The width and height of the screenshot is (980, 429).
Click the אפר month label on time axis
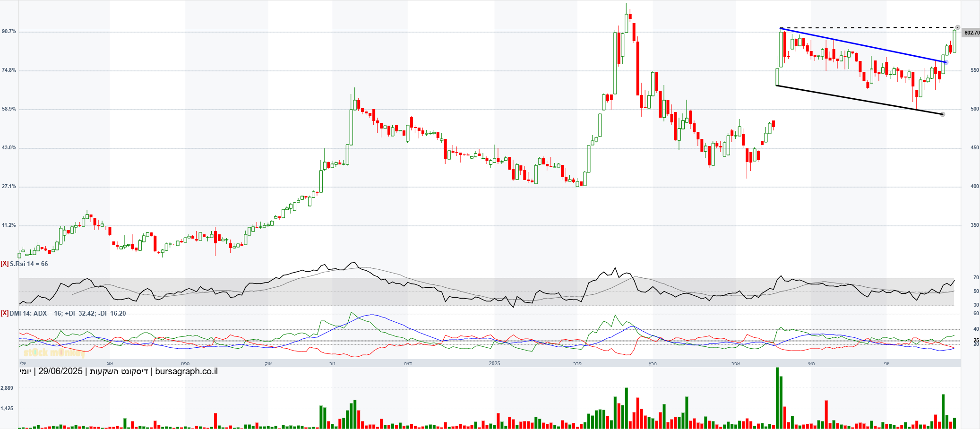point(735,363)
